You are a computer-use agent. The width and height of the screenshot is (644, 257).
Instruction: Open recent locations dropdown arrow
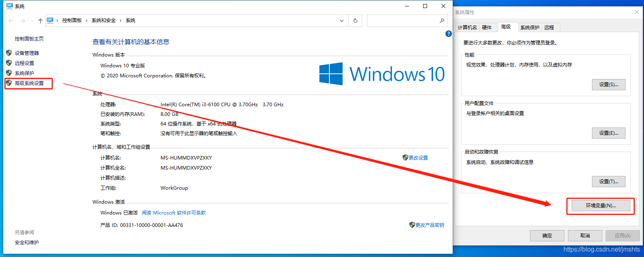(32, 20)
